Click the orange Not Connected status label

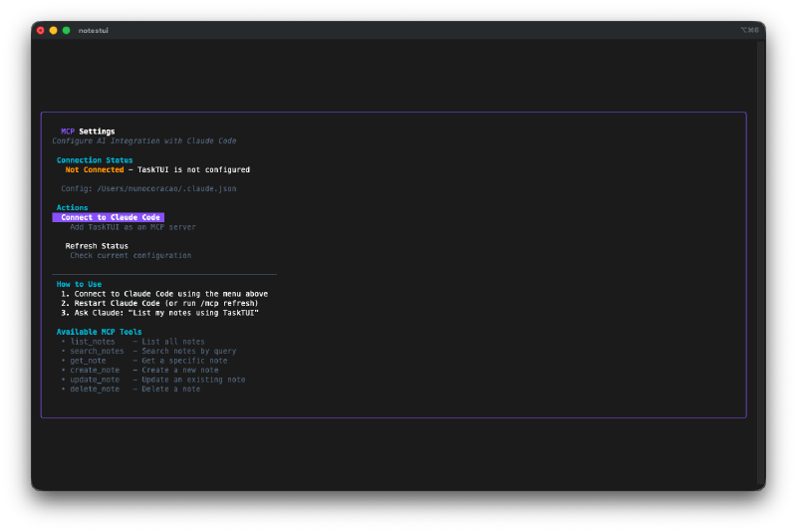coord(95,170)
